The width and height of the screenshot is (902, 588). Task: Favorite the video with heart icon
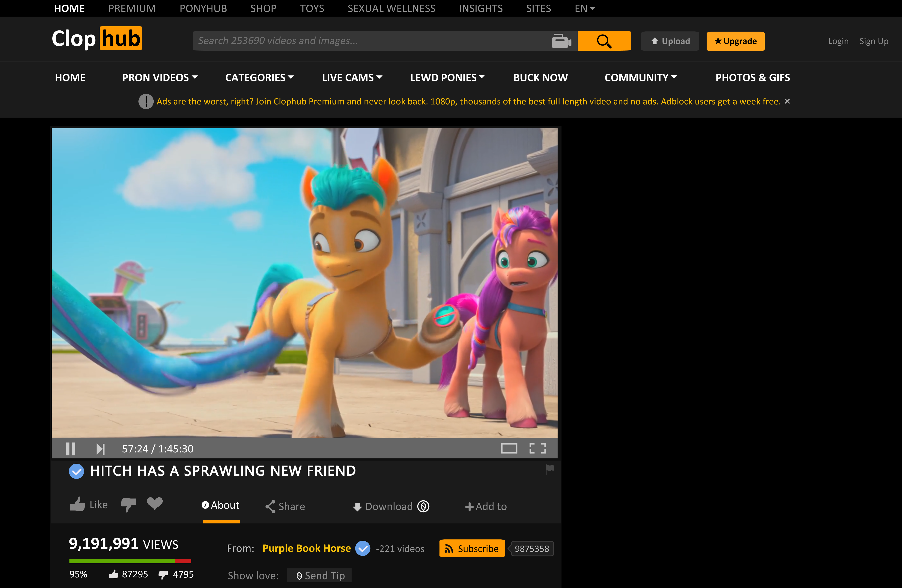click(155, 504)
